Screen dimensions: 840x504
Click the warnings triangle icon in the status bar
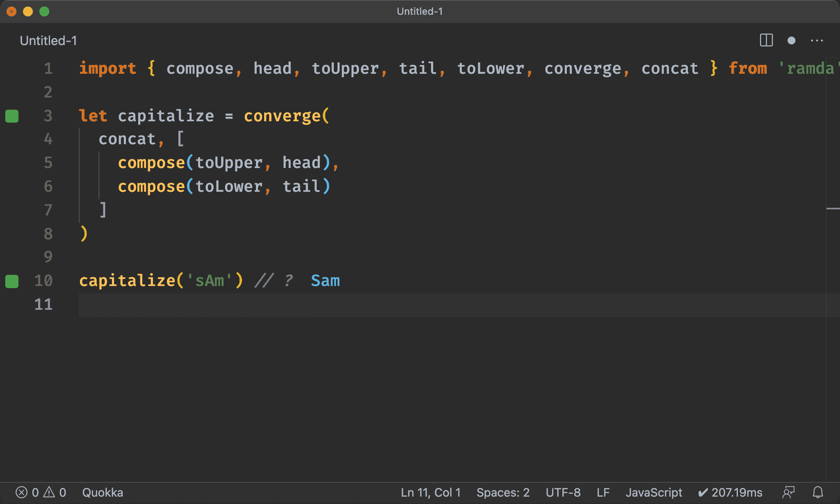pos(49,492)
